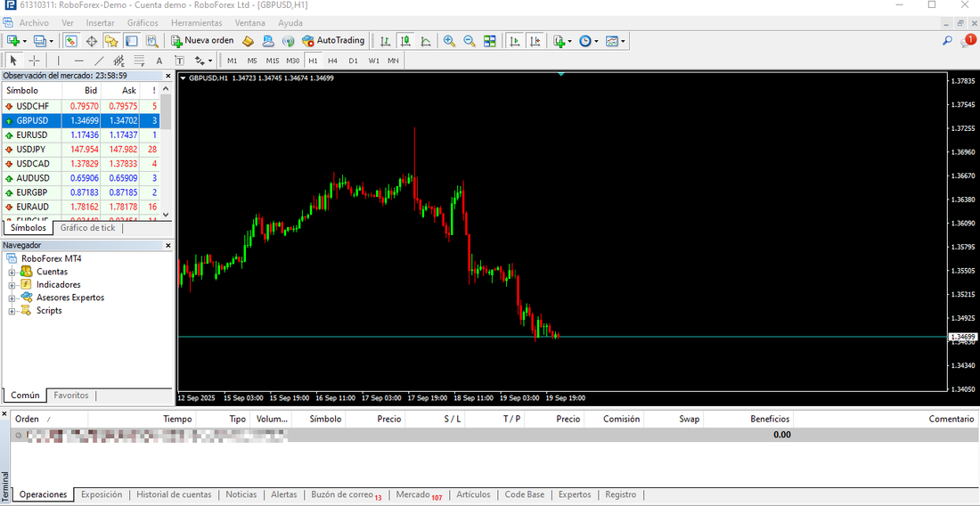This screenshot has height=506, width=980.
Task: Open the Insertar menu
Action: (x=100, y=22)
